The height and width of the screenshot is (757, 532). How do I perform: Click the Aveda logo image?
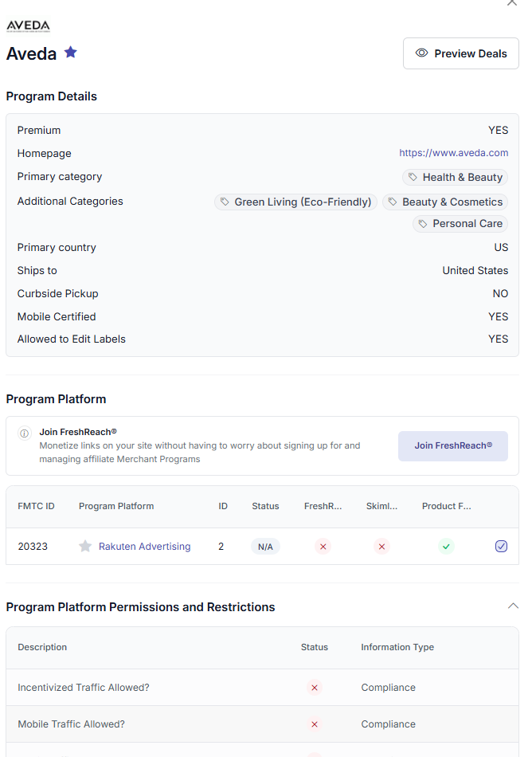coord(28,26)
